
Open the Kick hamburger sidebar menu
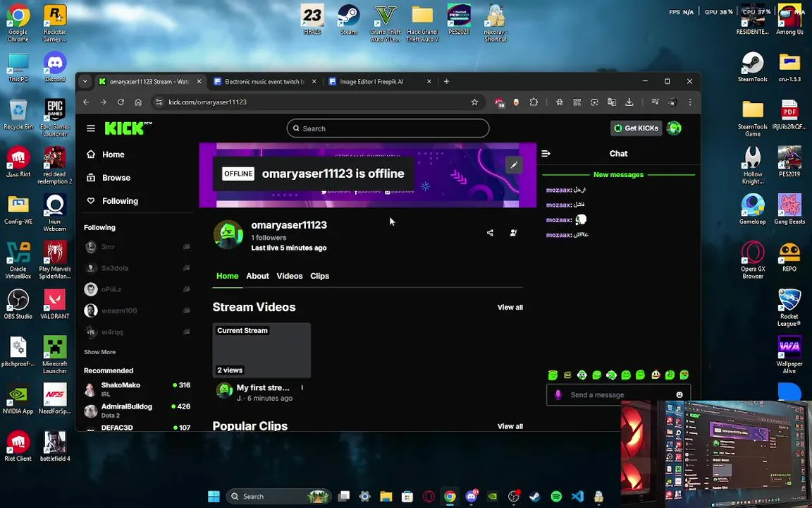[91, 128]
